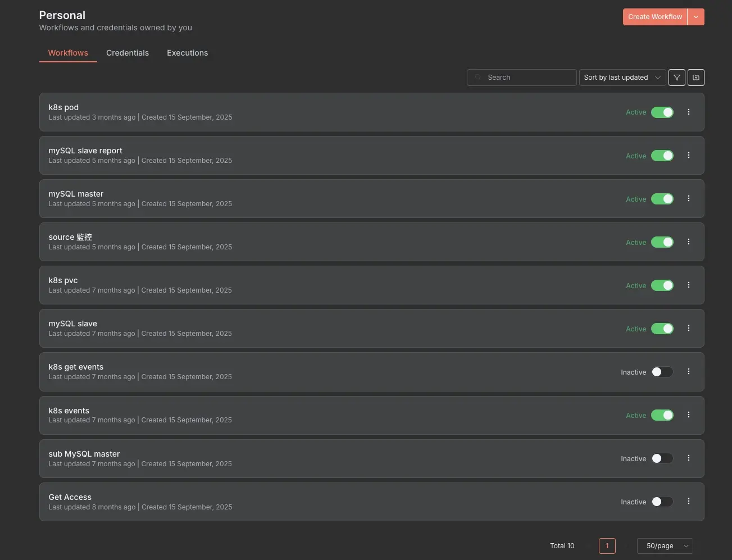The image size is (732, 560).
Task: Deactivate the k8s pvc workflow
Action: [662, 285]
